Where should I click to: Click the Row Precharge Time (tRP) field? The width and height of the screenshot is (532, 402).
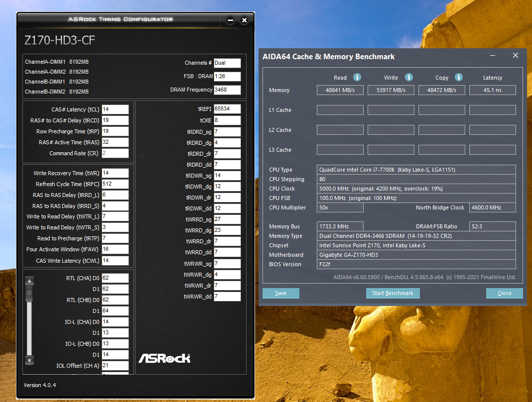pos(116,131)
